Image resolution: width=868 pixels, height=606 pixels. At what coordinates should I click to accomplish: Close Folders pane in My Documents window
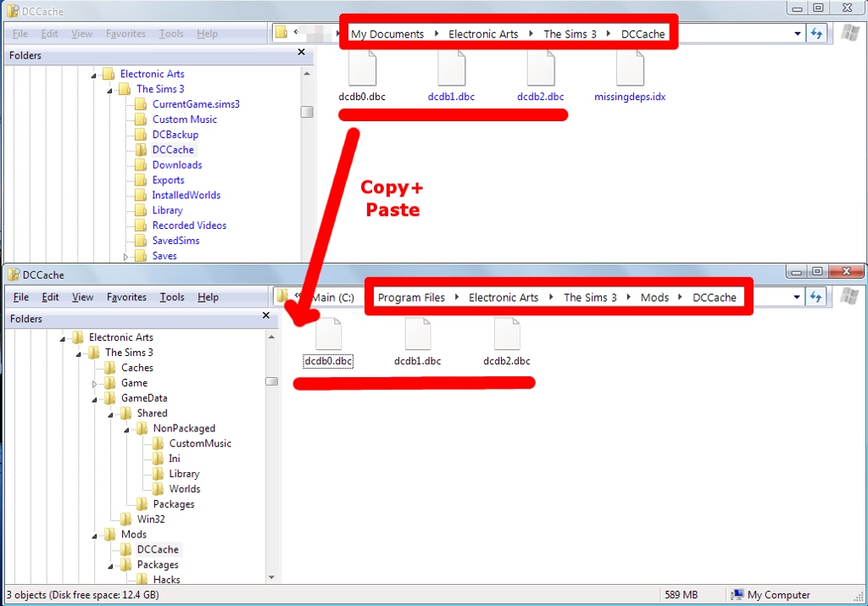(x=301, y=52)
